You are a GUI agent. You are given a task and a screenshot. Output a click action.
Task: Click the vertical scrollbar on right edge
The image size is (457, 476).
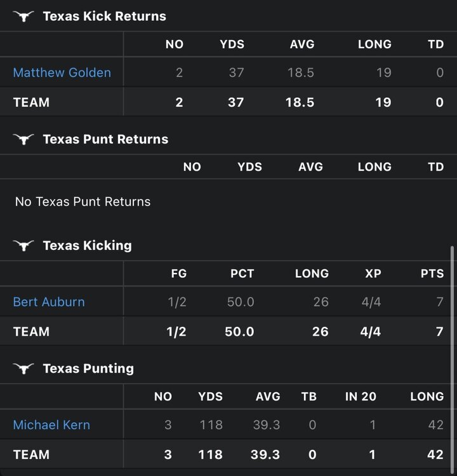tap(452, 355)
